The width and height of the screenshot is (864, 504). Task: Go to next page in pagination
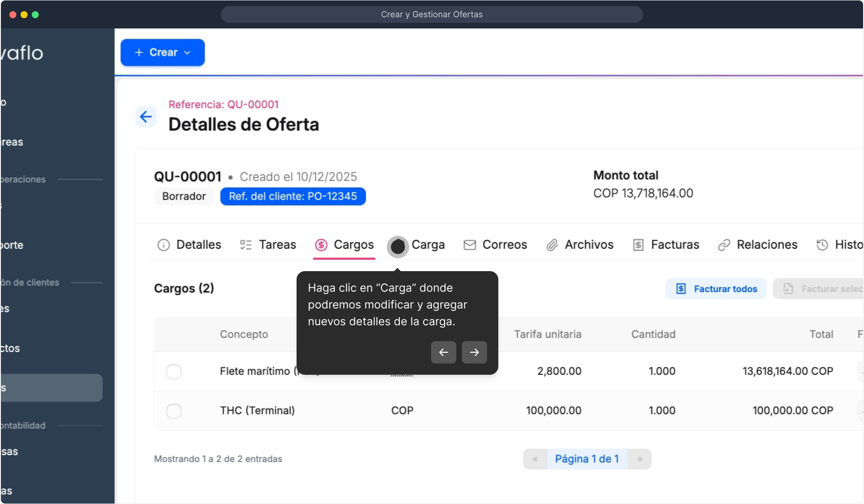(x=639, y=459)
